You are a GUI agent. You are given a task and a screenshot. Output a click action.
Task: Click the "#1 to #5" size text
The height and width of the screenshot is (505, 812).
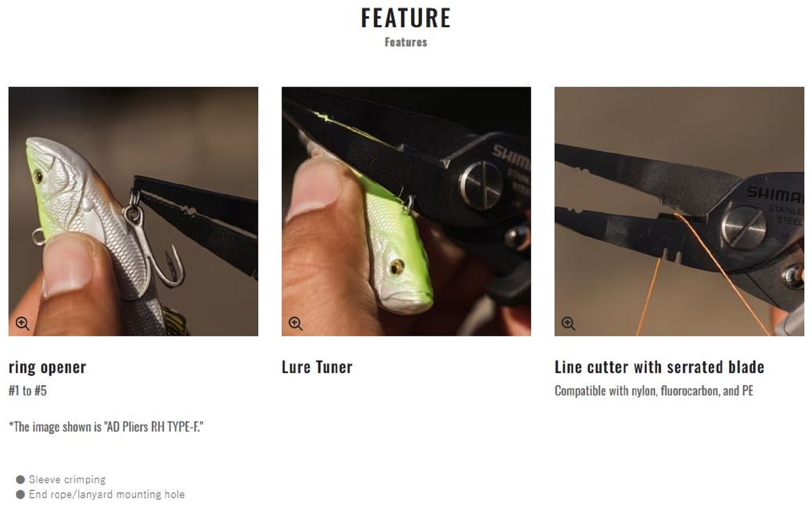click(28, 391)
